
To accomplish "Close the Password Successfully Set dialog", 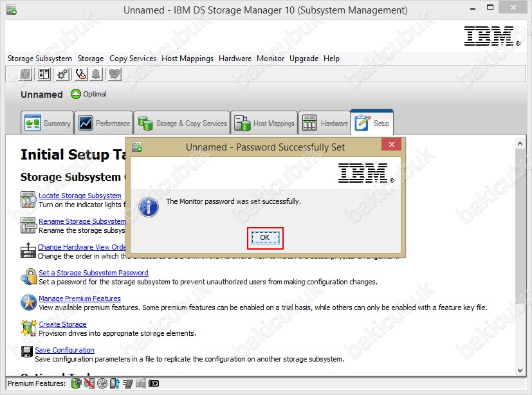I will point(392,145).
